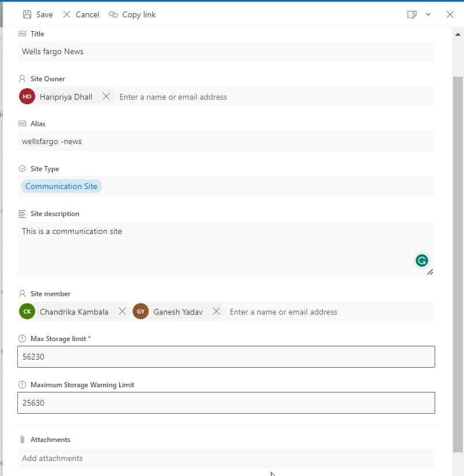Click the Site member person icon
The height and width of the screenshot is (476, 464).
[22, 294]
